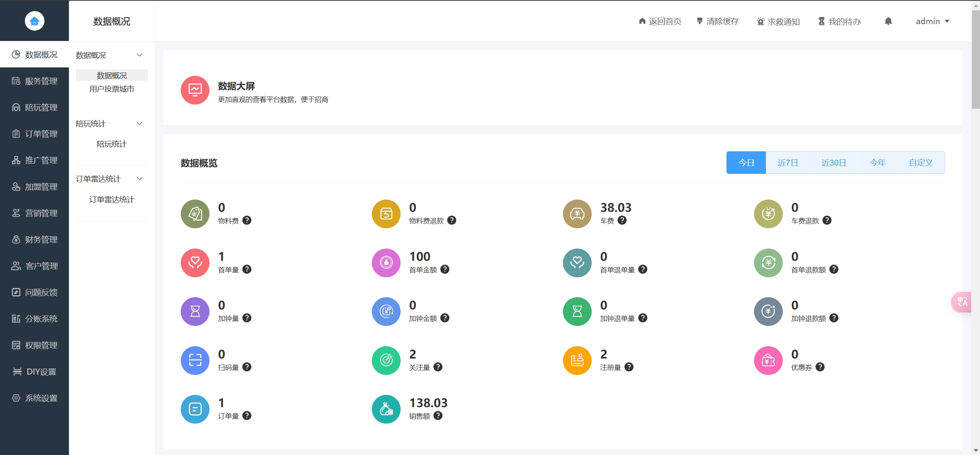Click the red 数据大屏 screen icon
The image size is (980, 455).
pyautogui.click(x=195, y=90)
